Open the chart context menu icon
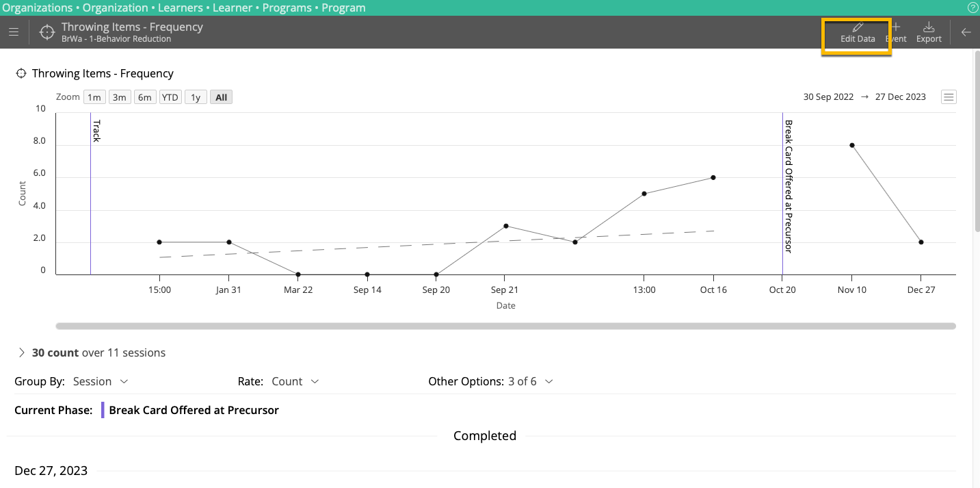 (949, 97)
